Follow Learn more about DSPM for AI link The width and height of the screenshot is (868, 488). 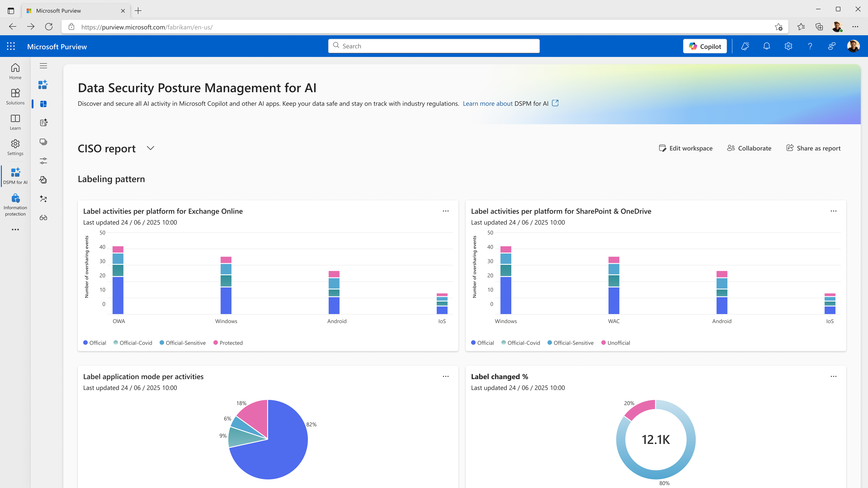coord(510,103)
